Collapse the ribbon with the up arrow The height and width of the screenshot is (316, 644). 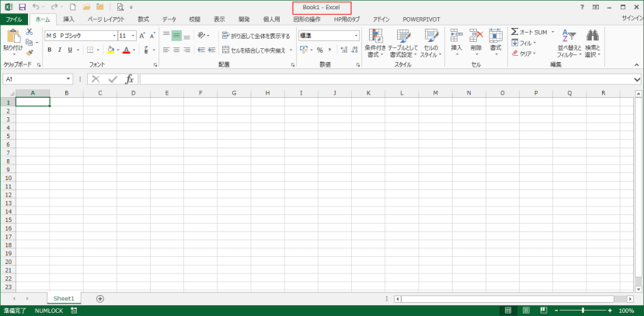coord(637,64)
